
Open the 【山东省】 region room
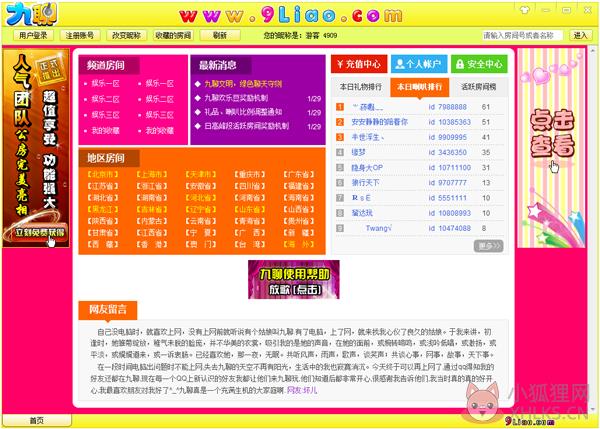point(249,209)
